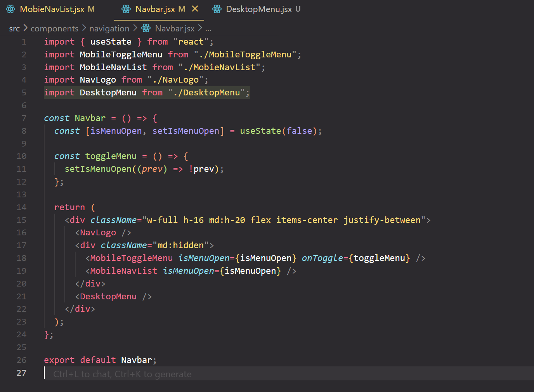
Task: Click setIsMenuOpen in the useState destructuring
Action: [186, 131]
